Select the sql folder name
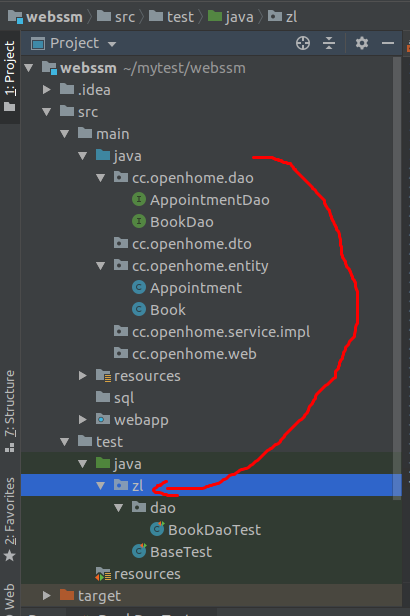 tap(124, 398)
